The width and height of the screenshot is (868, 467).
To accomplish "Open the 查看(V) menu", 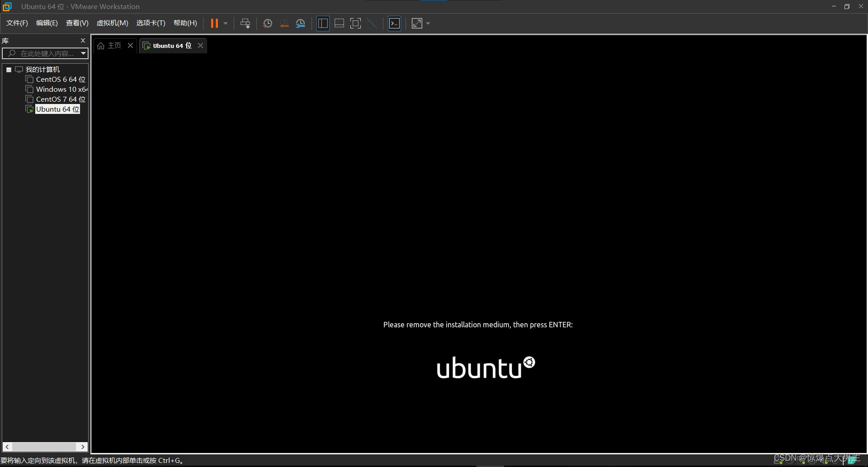I will (77, 23).
